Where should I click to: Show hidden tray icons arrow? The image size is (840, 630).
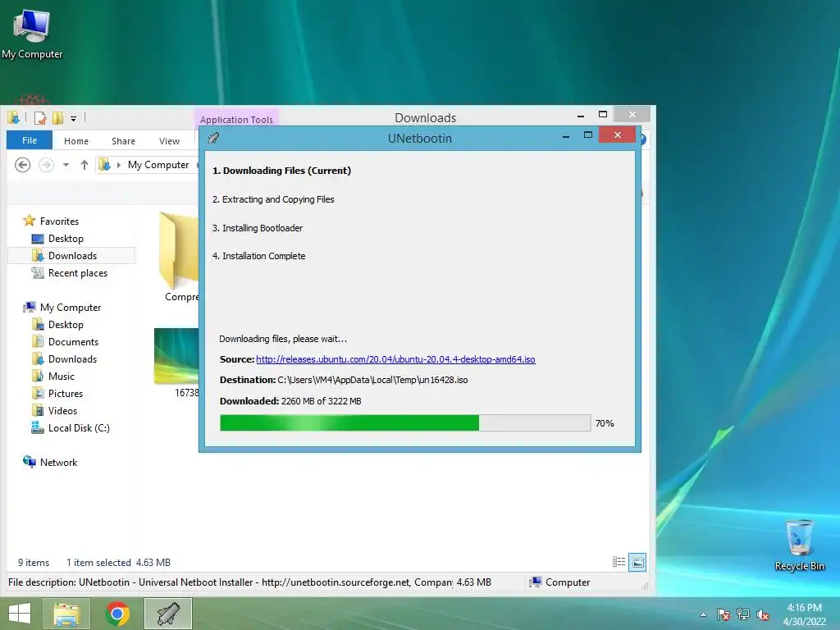[x=703, y=614]
